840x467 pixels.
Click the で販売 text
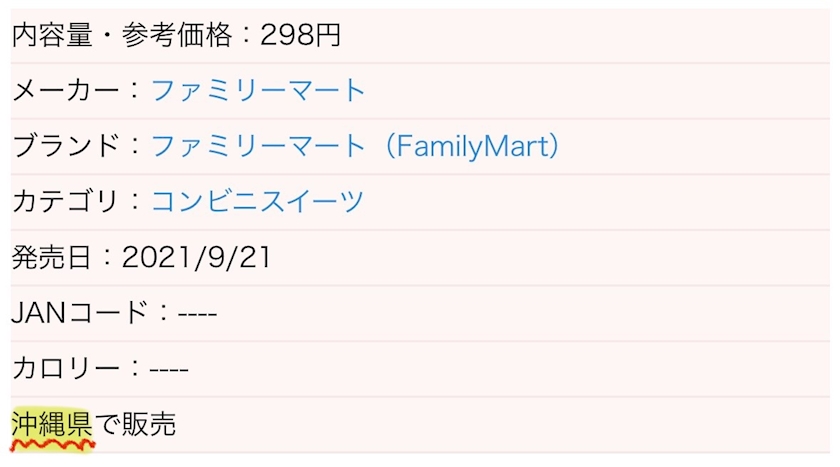coord(136,424)
